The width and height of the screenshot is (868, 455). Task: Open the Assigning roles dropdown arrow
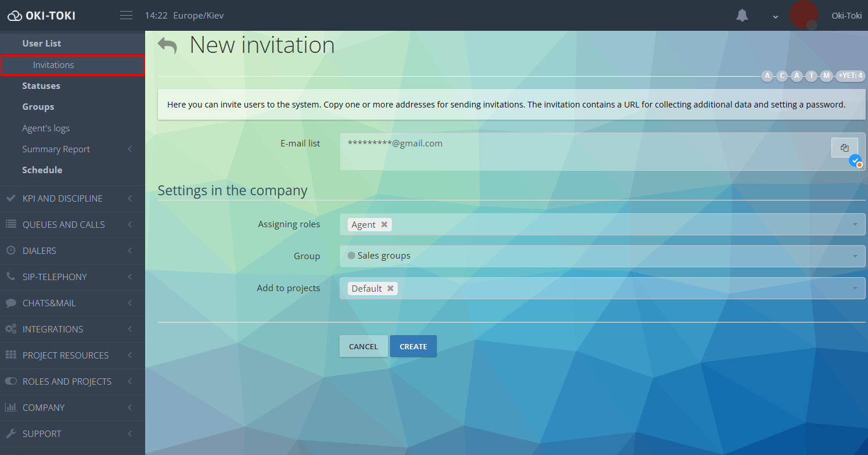pyautogui.click(x=855, y=224)
